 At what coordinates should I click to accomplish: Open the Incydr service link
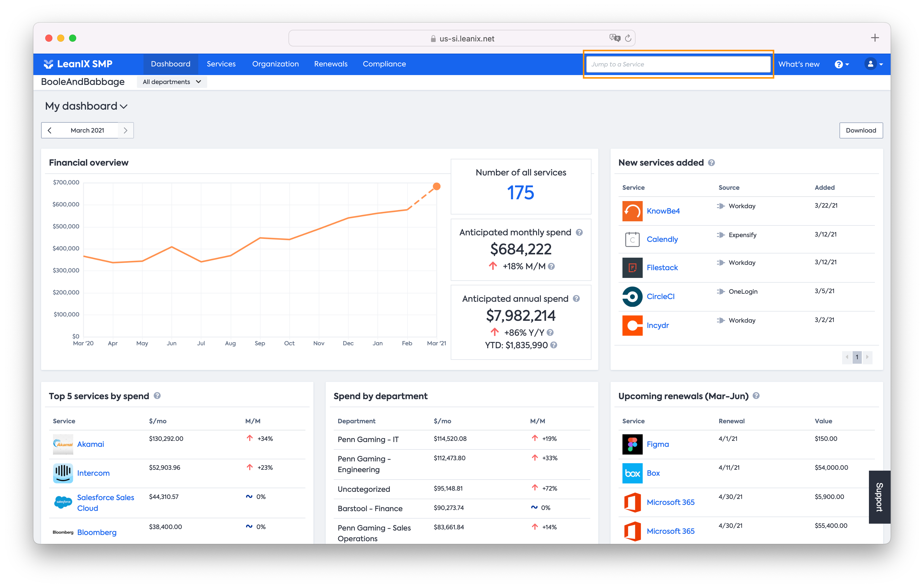[658, 325]
